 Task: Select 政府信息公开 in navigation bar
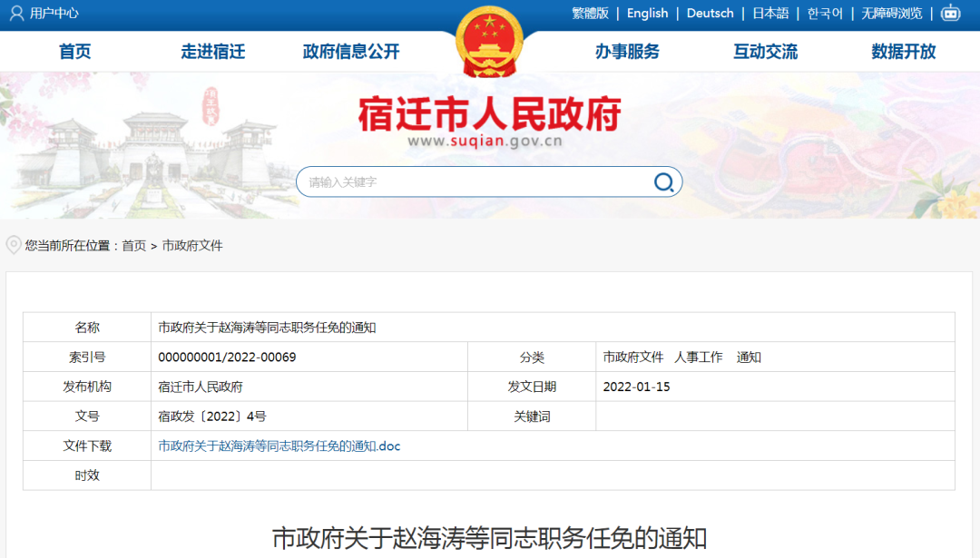pyautogui.click(x=351, y=52)
